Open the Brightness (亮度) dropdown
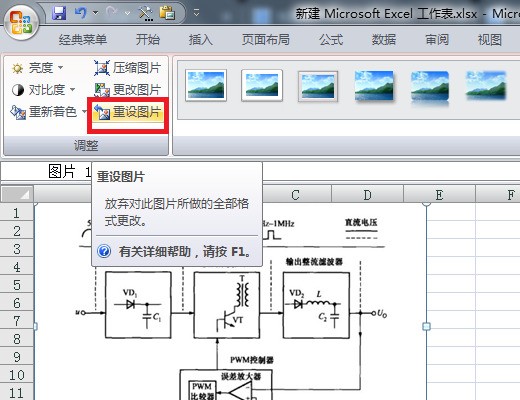 coord(37,68)
